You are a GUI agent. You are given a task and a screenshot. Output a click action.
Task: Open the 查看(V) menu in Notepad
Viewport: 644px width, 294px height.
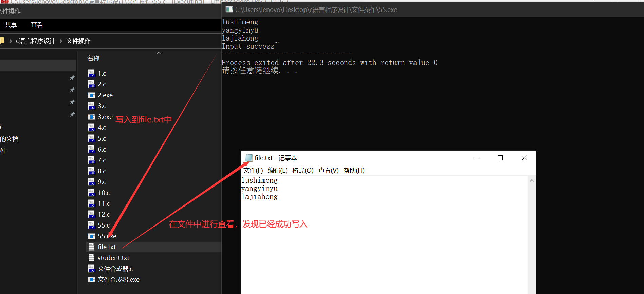coord(328,170)
